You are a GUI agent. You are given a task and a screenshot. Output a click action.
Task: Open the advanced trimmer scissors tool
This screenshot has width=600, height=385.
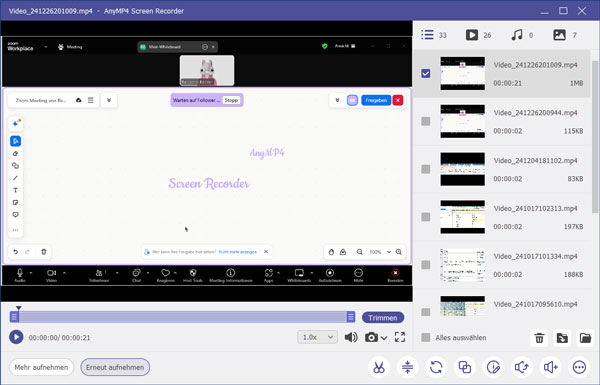point(379,367)
